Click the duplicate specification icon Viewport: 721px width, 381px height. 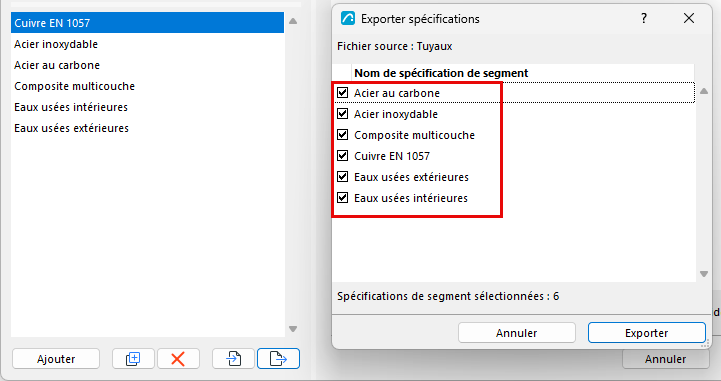point(133,358)
